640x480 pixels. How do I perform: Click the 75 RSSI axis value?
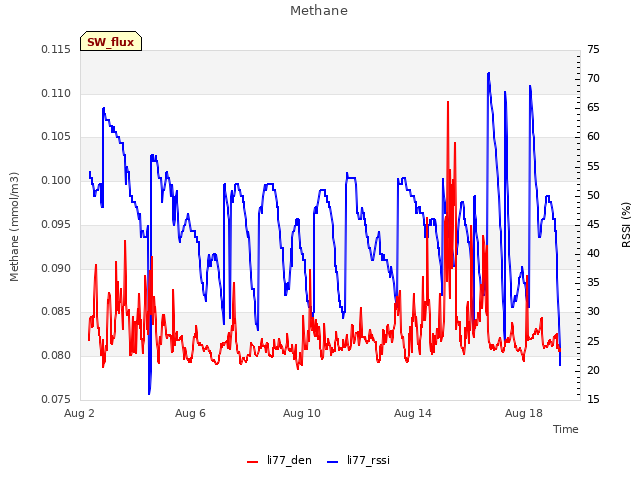pos(593,49)
